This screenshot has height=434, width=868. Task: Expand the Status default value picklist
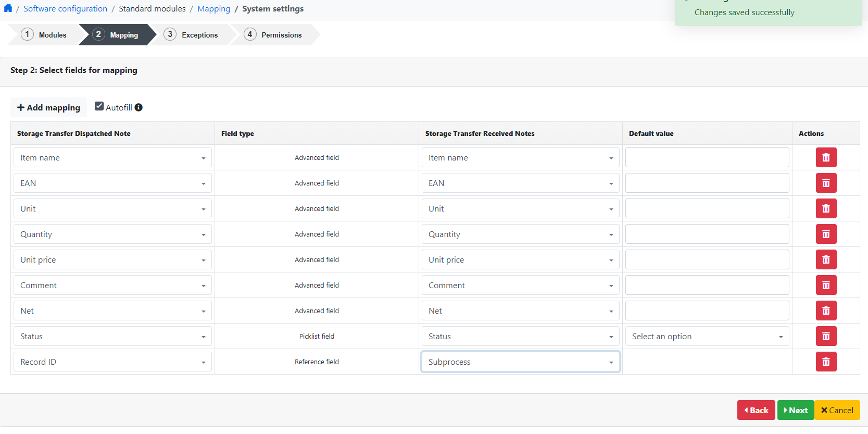pyautogui.click(x=707, y=337)
